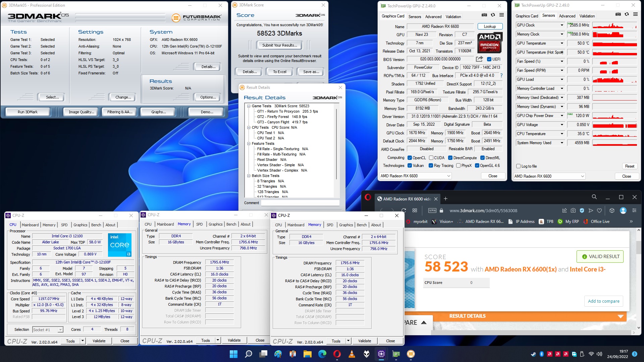Click the Opera tab search magnifier icon

[594, 197]
